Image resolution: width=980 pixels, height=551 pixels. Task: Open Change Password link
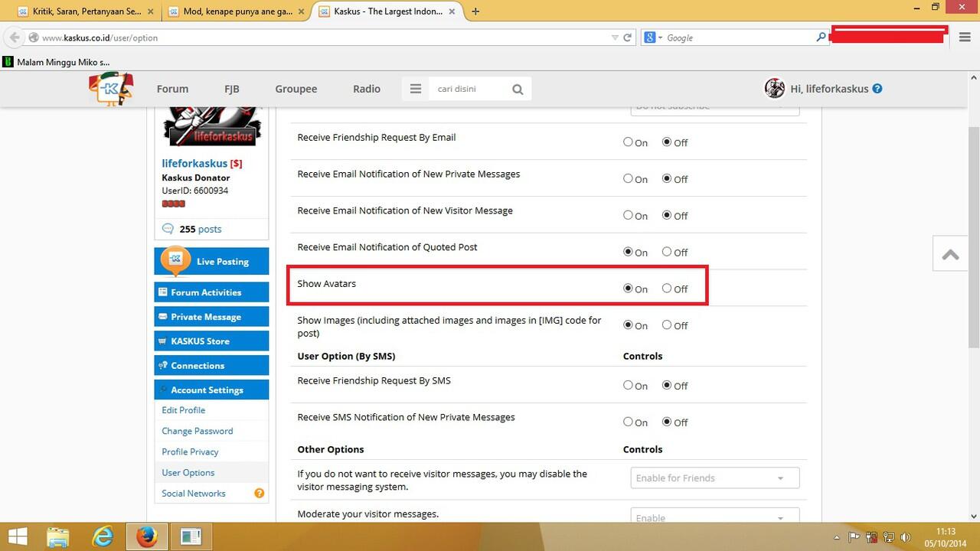[198, 431]
